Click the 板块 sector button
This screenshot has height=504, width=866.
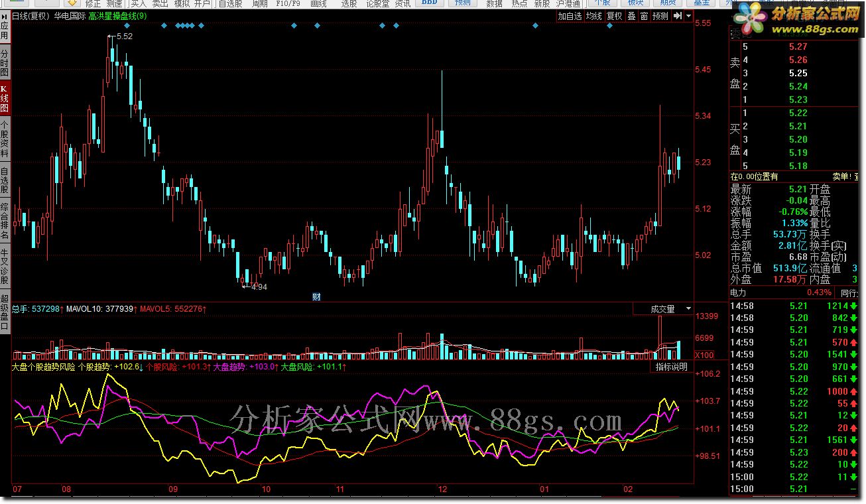click(x=635, y=3)
